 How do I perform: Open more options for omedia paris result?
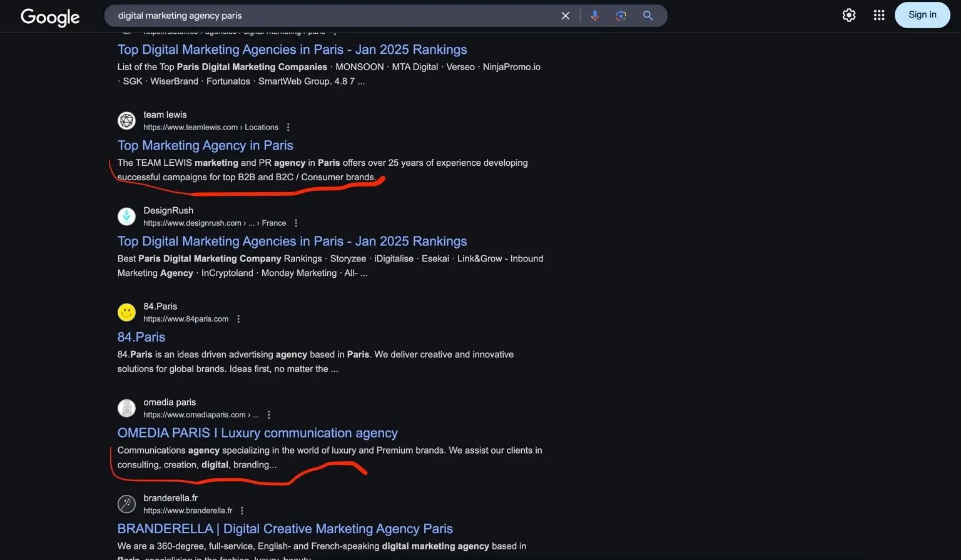(x=268, y=415)
